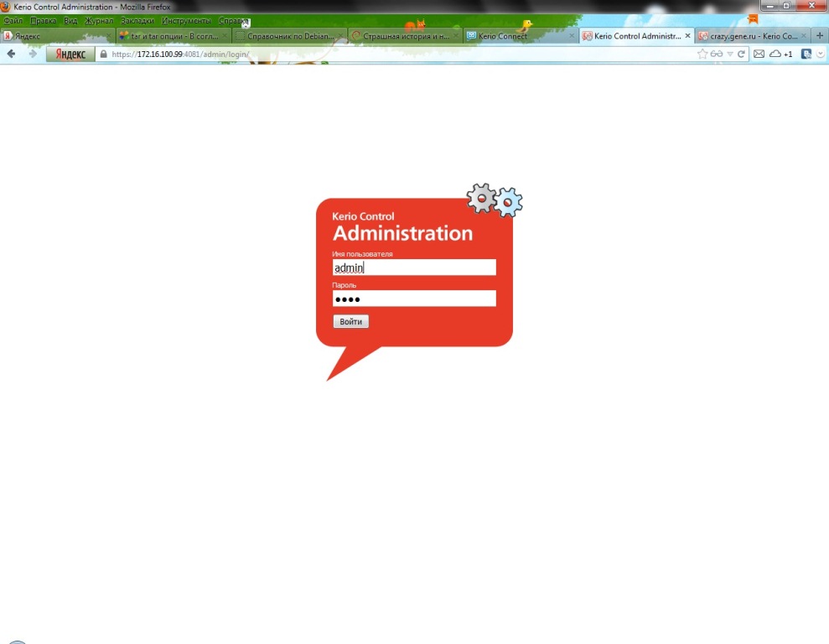Reload the page with the refresh icon
The width and height of the screenshot is (829, 644).
pyautogui.click(x=741, y=54)
